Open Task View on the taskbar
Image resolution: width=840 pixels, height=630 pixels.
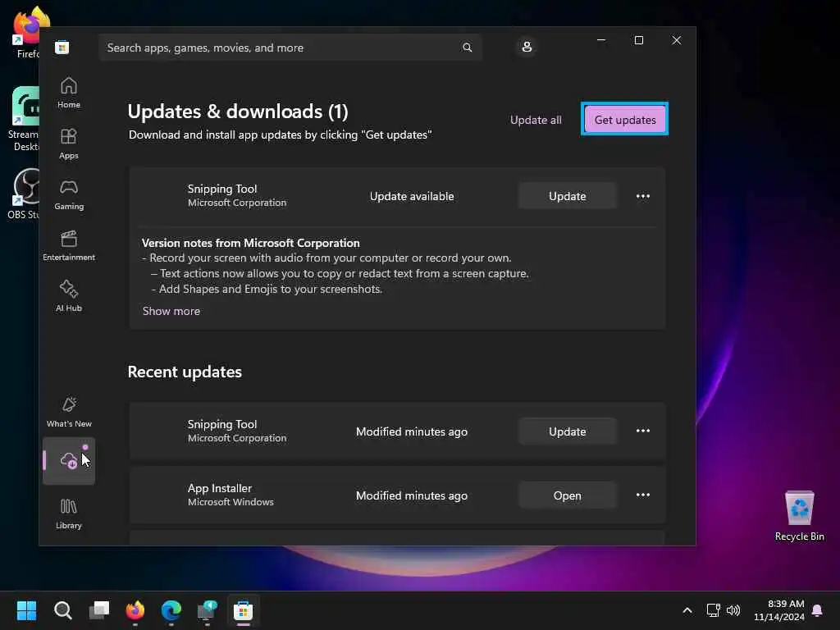click(99, 610)
